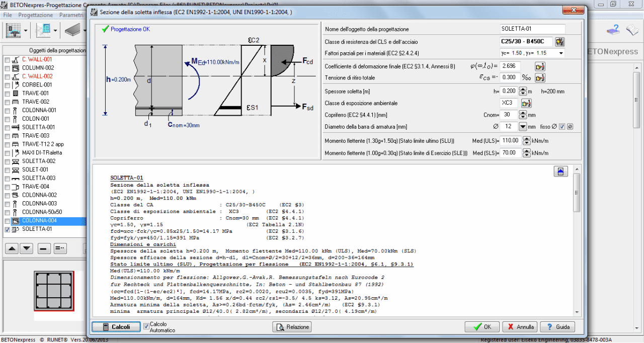Image resolution: width=644 pixels, height=343 pixels.
Task: Tick the checkbox for SOLETTA-003
Action: (7, 179)
